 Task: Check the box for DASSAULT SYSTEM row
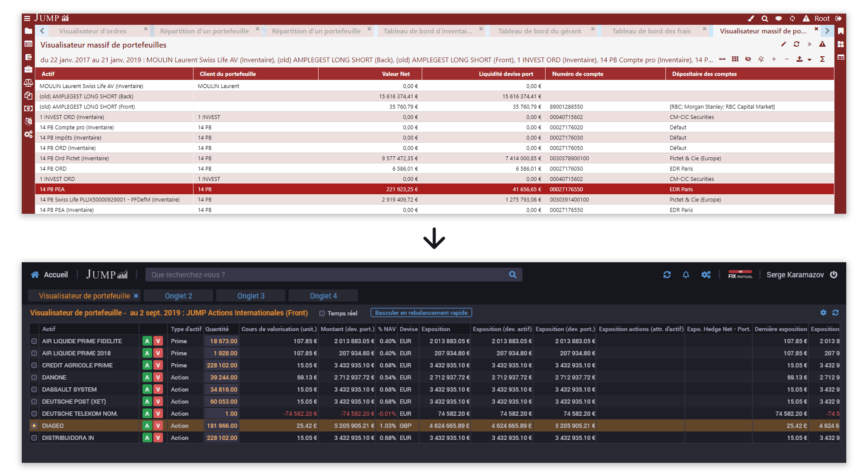coord(34,389)
